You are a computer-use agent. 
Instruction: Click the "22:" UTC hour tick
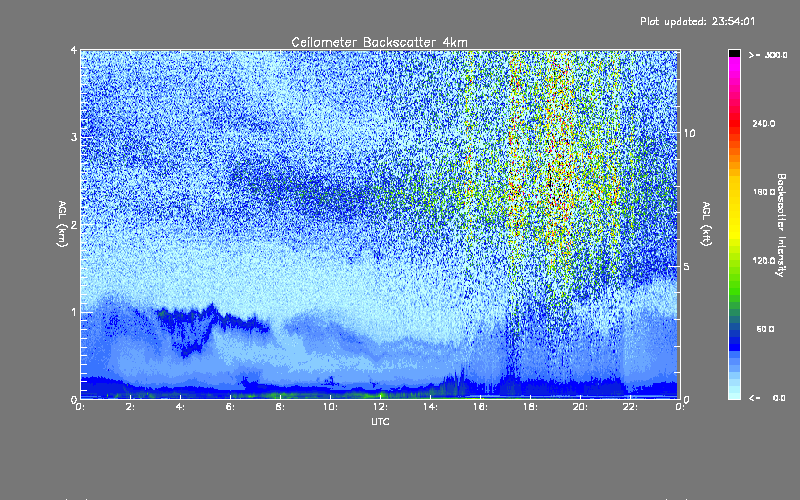[x=631, y=407]
